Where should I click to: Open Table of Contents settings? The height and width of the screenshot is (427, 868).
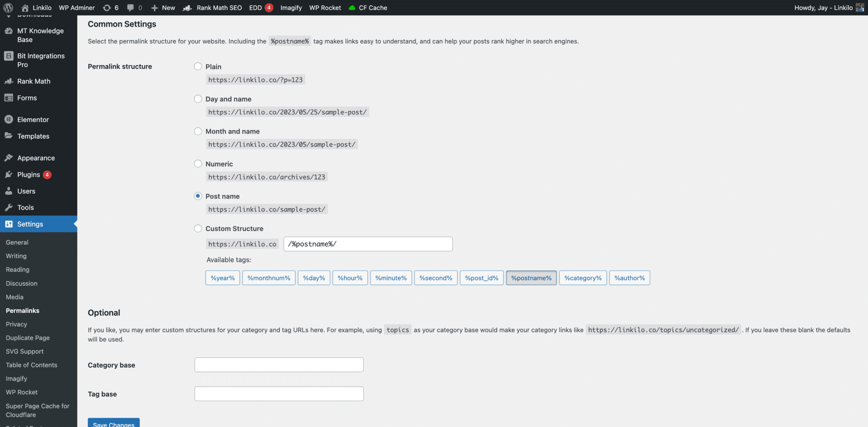click(x=31, y=365)
